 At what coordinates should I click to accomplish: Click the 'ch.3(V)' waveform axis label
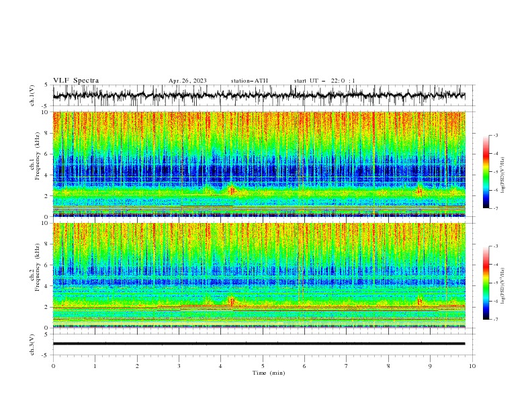point(32,345)
